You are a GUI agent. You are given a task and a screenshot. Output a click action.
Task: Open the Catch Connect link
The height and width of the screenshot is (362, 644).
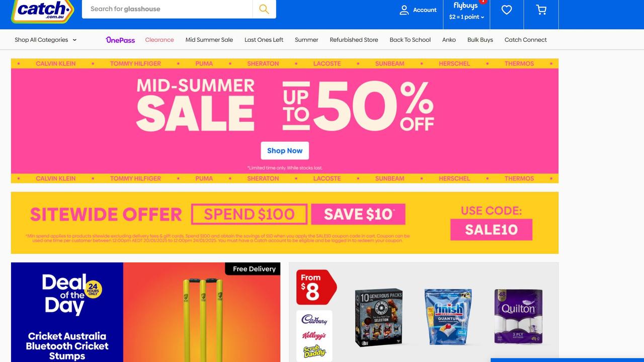(x=525, y=40)
